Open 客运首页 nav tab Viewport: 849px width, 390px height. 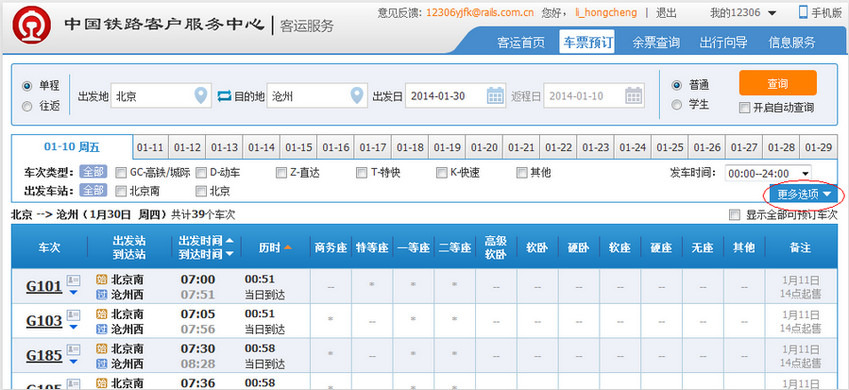(521, 42)
